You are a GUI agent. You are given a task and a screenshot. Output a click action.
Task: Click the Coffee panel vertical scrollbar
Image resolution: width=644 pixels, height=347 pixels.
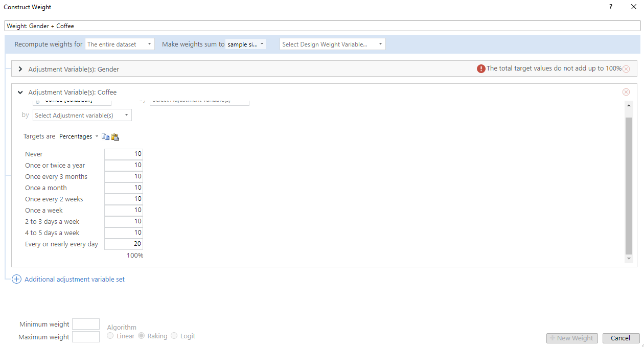629,184
